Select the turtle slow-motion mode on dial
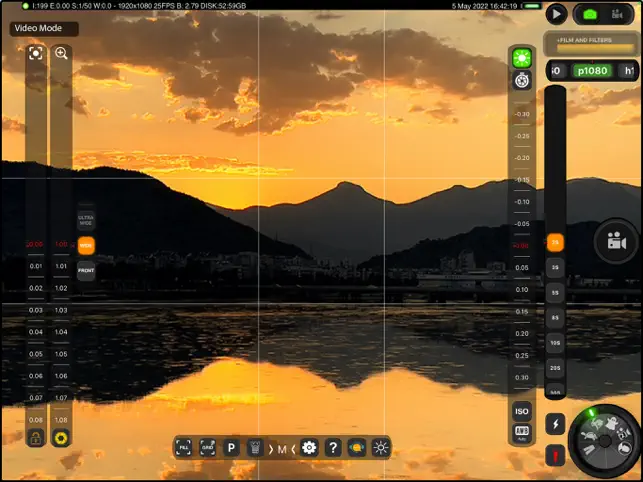643x482 pixels. 588,437
